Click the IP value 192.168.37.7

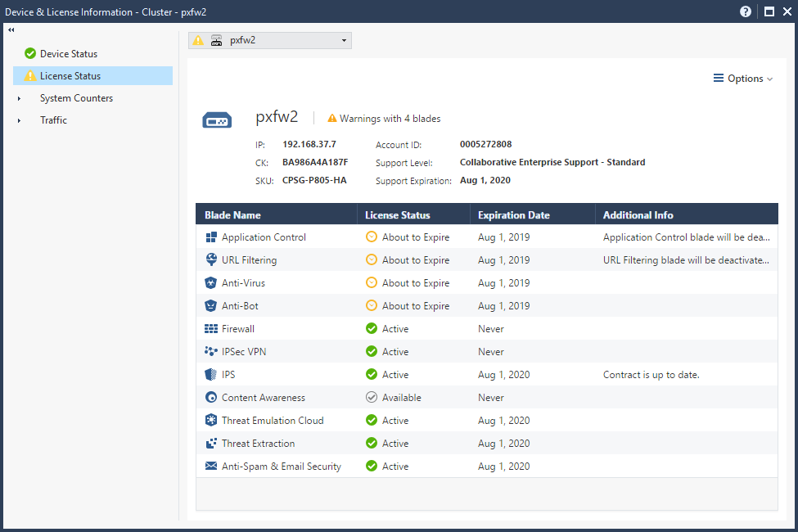tap(309, 144)
